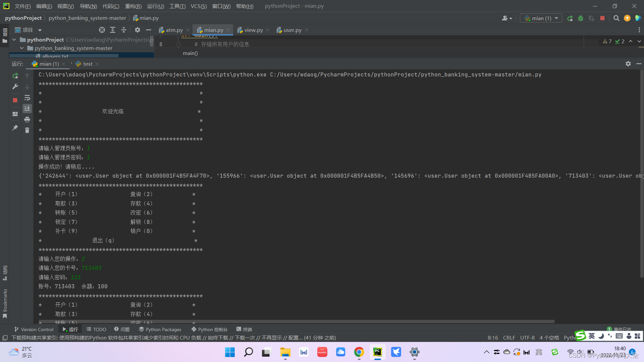The height and width of the screenshot is (362, 644).
Task: Switch to the view.py editor tab
Action: [x=253, y=30]
